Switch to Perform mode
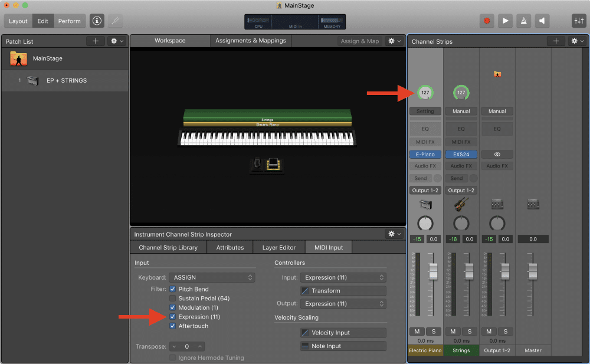Viewport: 590px width, 364px height. coord(69,21)
